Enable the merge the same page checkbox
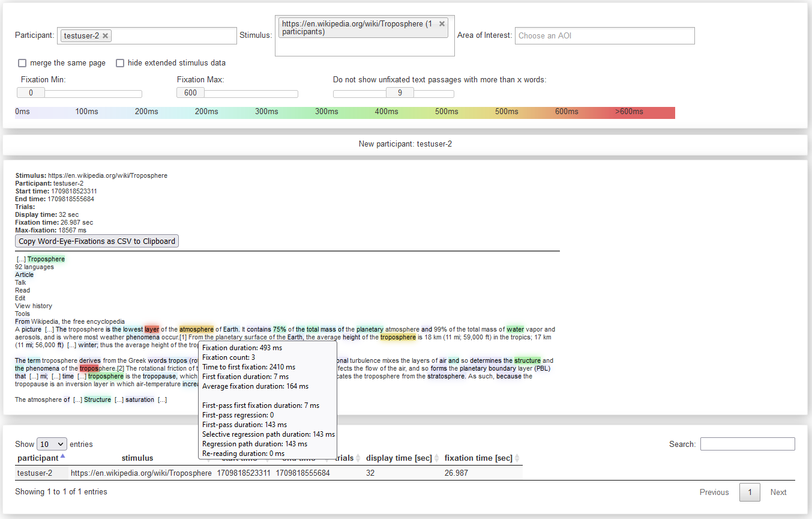The image size is (812, 519). coord(22,63)
